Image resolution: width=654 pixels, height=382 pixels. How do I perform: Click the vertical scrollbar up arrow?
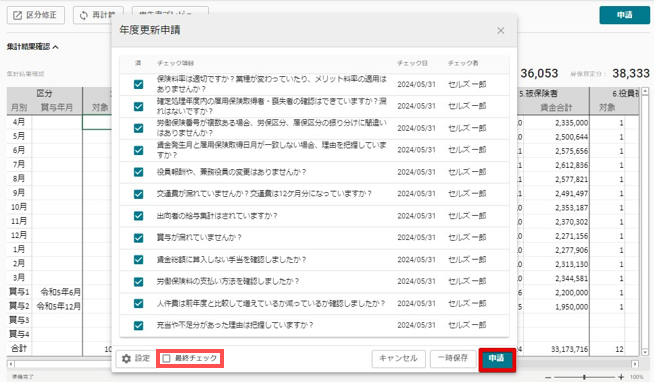click(645, 90)
